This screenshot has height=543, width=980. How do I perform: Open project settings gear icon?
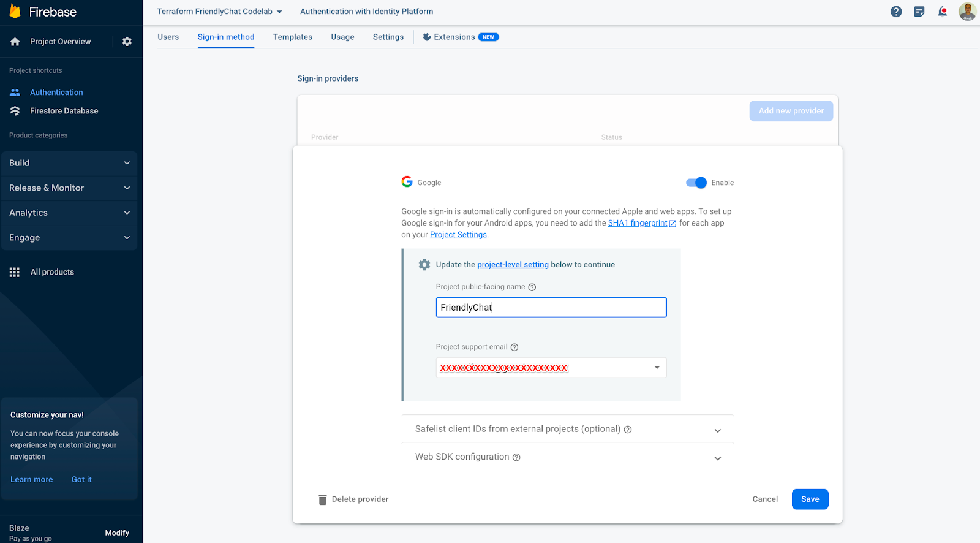127,42
